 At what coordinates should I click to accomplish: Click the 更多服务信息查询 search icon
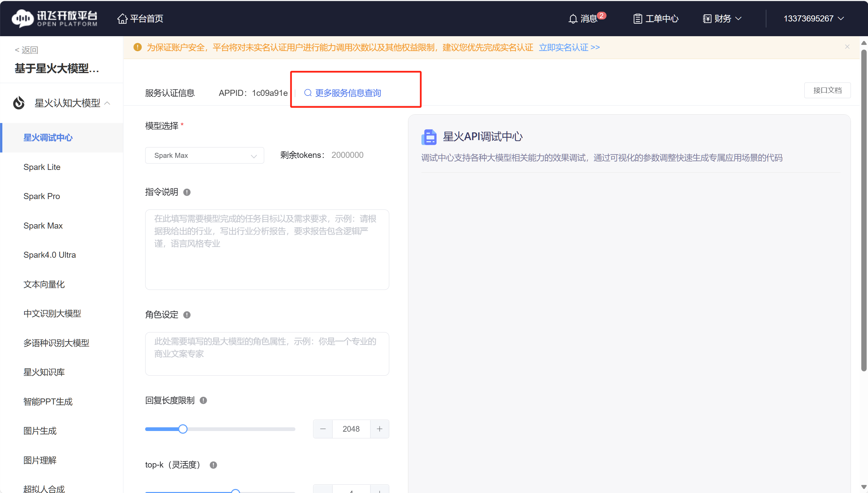308,93
